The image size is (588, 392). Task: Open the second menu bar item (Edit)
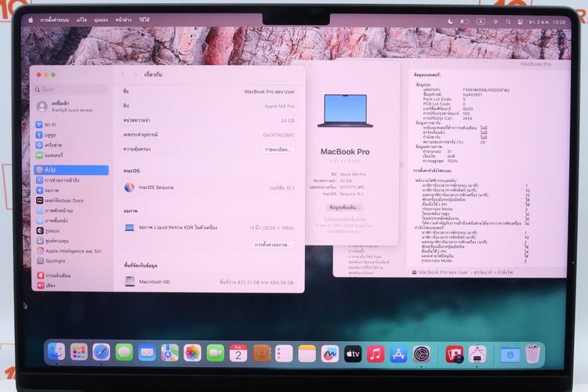pyautogui.click(x=82, y=20)
